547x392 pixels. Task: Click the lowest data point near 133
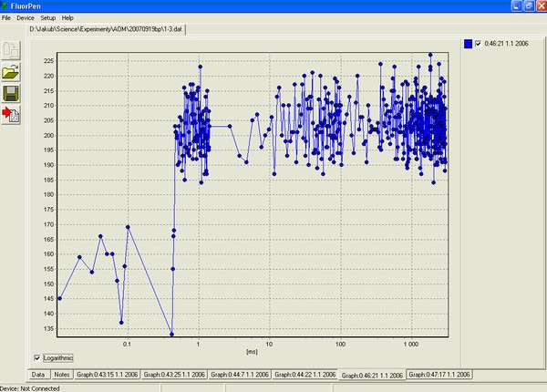pos(171,335)
